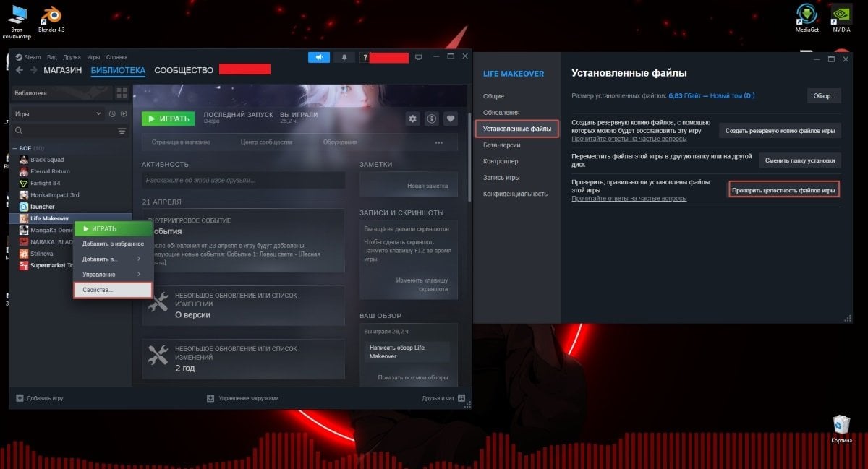Click the Расскажите об этой игре друзьям field
The height and width of the screenshot is (469, 868).
point(243,180)
